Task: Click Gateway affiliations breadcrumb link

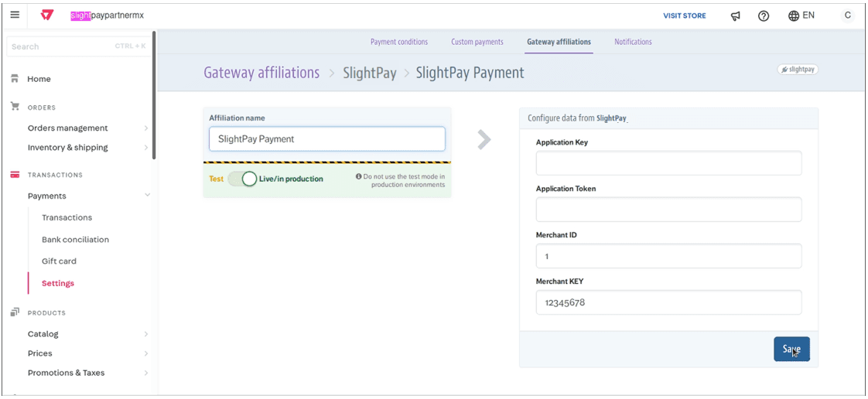Action: point(261,73)
